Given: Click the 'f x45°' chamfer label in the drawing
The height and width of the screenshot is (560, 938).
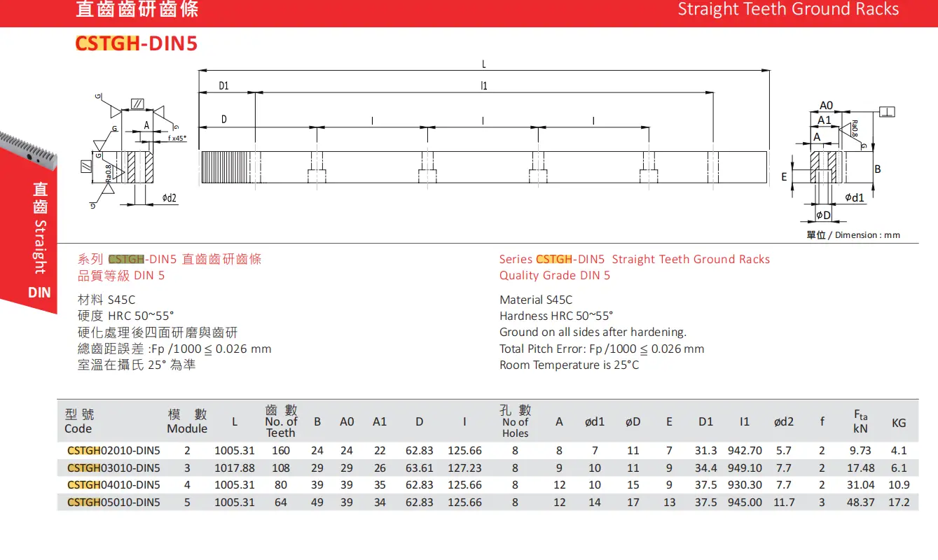Looking at the screenshot, I should [177, 139].
